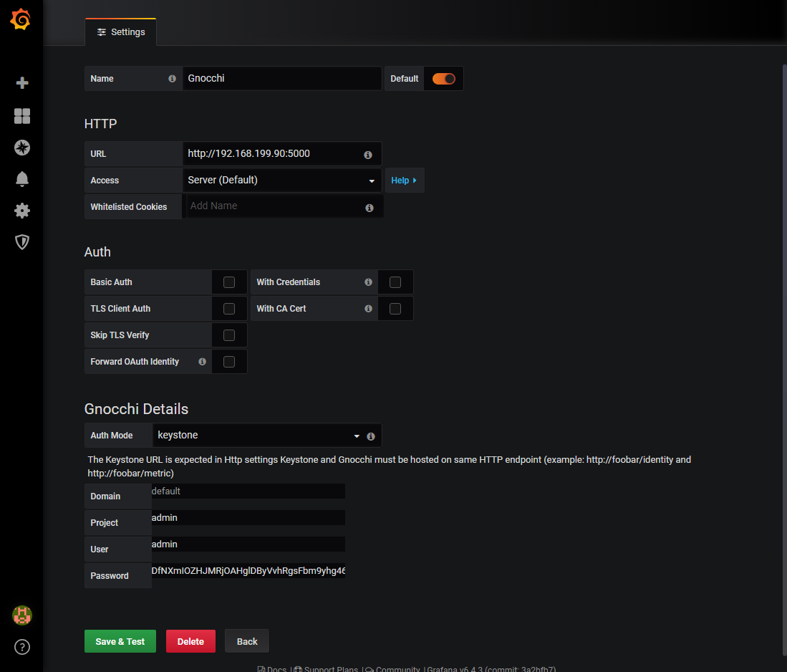
Task: Click the Name input containing Gnocchi
Action: (x=282, y=78)
